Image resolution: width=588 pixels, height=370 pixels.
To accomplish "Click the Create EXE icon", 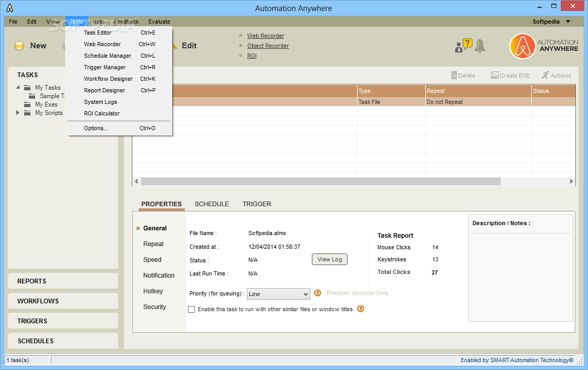I will point(495,76).
